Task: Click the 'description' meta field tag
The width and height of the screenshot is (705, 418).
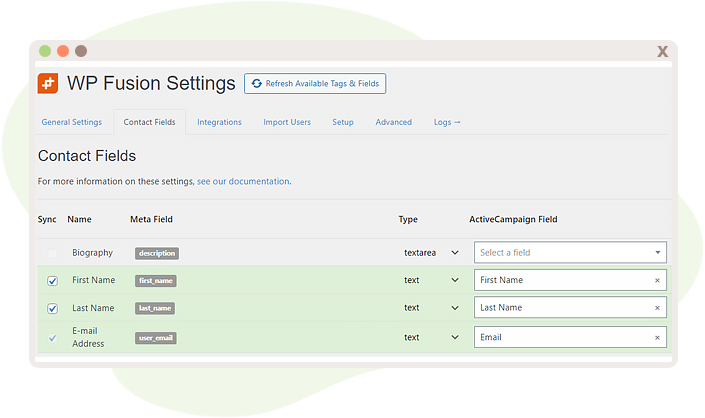Action: tap(157, 253)
